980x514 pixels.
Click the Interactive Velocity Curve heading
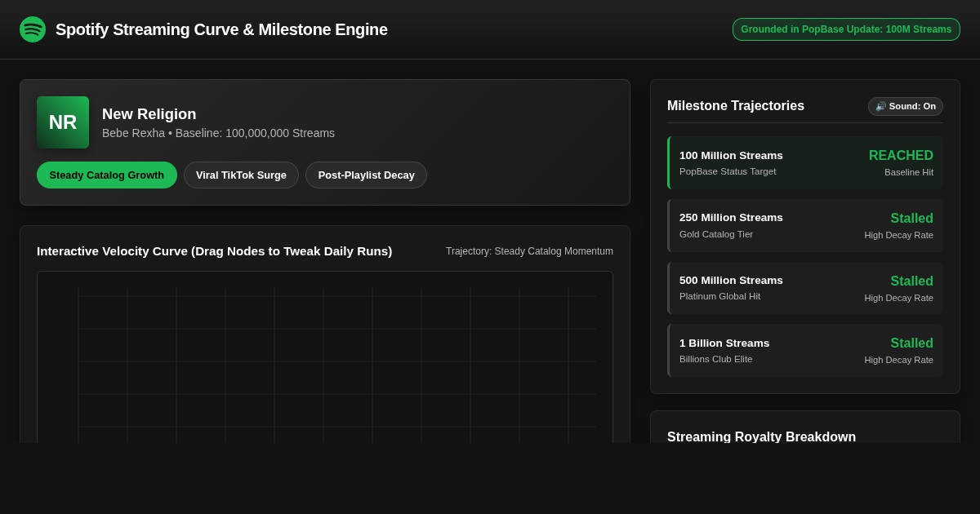[x=214, y=251]
